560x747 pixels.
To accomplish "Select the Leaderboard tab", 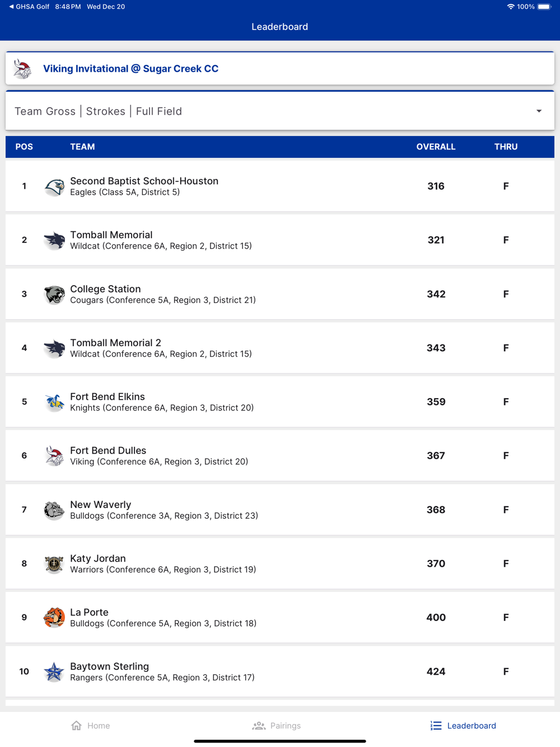I will [463, 726].
